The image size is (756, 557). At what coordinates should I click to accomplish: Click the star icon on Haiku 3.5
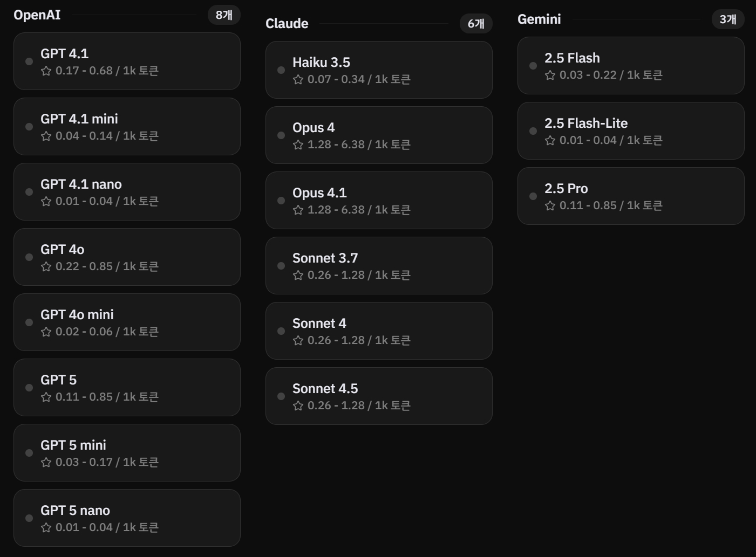pos(298,79)
